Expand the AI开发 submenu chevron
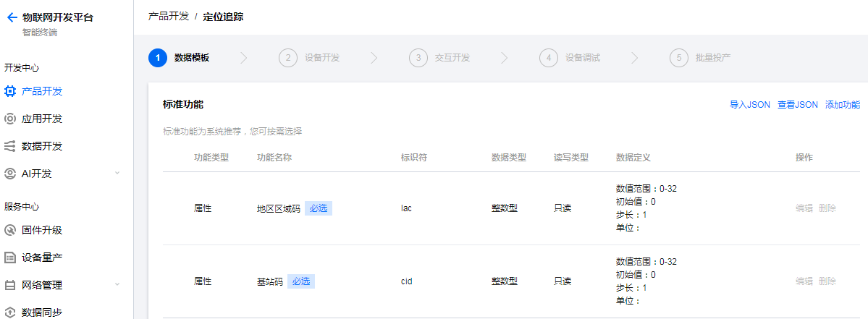 coord(117,174)
